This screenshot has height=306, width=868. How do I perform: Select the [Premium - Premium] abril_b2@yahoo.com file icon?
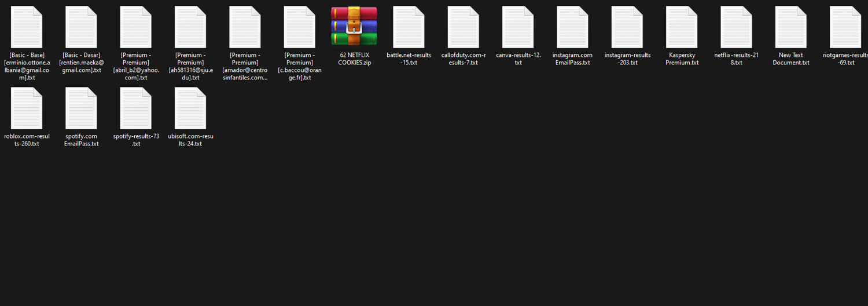tap(135, 27)
